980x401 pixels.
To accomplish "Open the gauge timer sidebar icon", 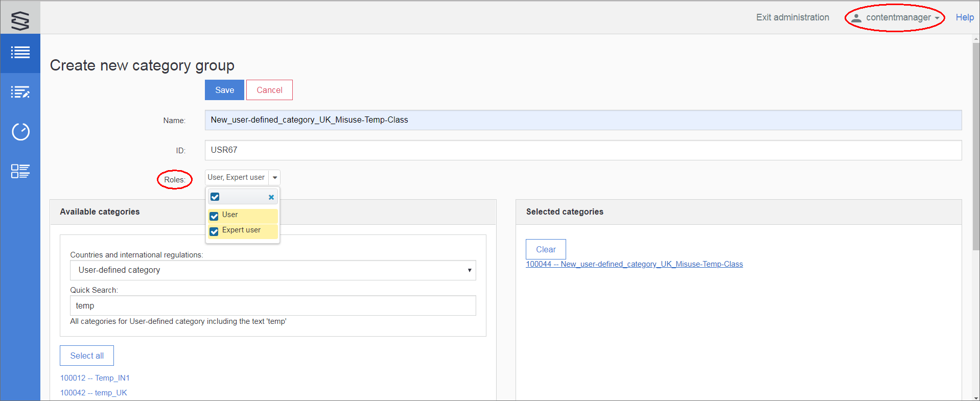I will coord(20,132).
